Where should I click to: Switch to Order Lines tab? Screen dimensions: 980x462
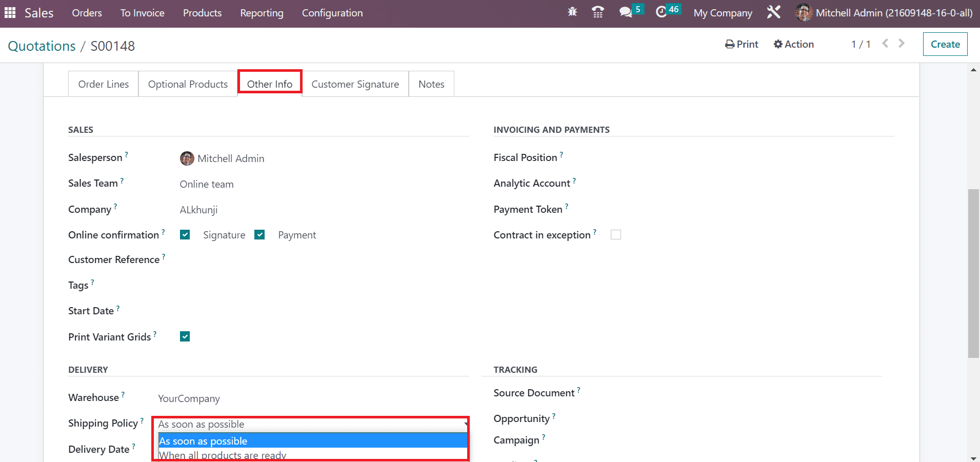104,84
